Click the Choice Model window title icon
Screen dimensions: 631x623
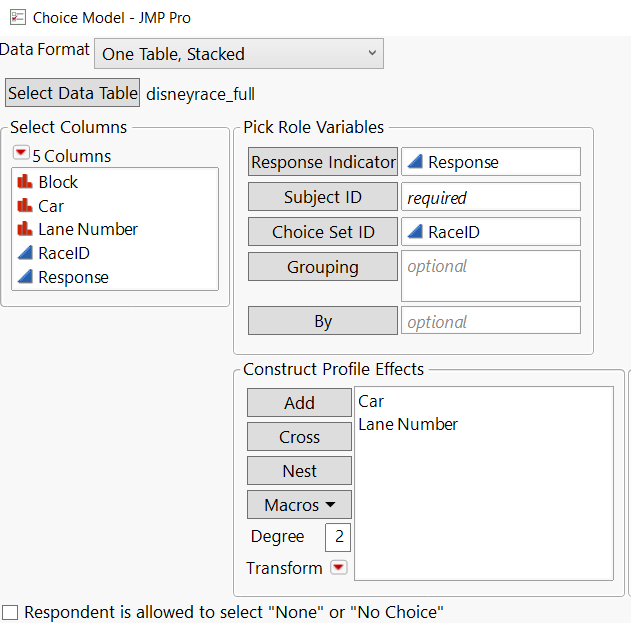point(16,18)
